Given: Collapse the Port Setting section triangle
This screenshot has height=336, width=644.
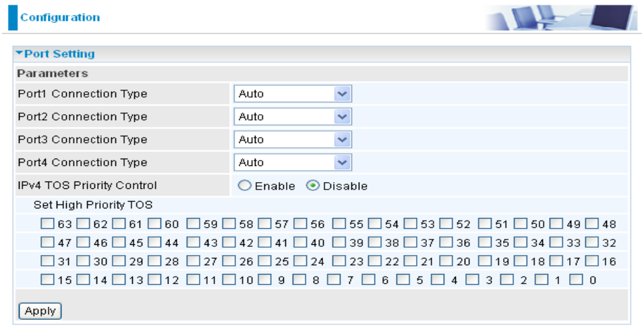Looking at the screenshot, I should click(20, 54).
